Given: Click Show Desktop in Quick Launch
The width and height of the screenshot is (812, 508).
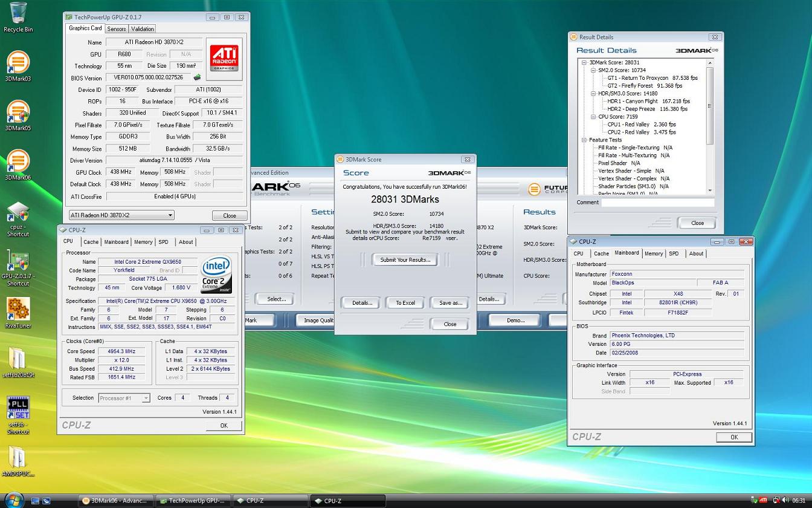Looking at the screenshot, I should (35, 501).
